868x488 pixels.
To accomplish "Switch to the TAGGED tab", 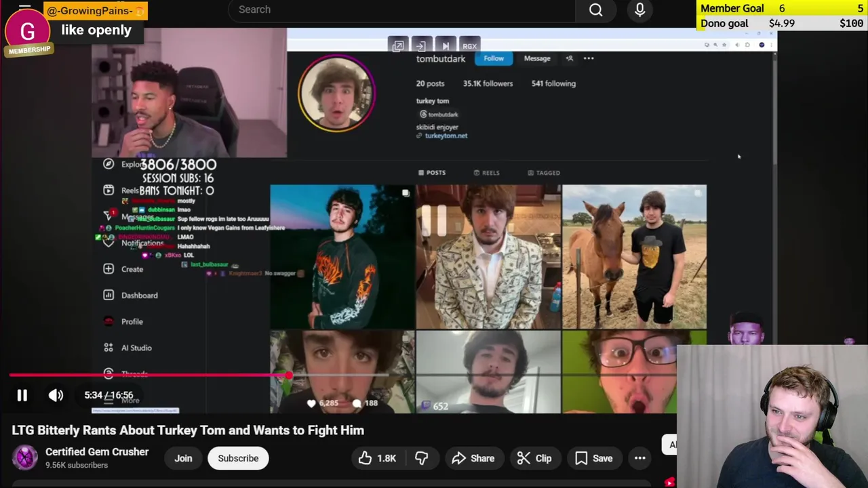I will (544, 173).
